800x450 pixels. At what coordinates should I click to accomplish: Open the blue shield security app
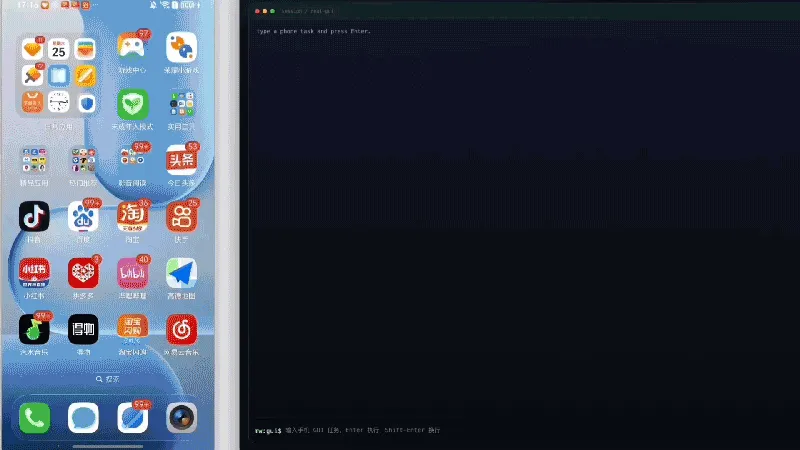(x=87, y=103)
